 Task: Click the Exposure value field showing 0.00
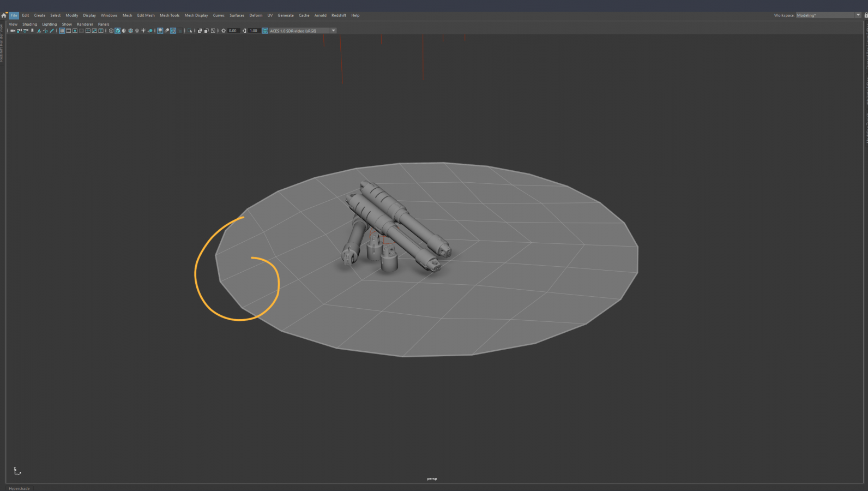coord(233,31)
